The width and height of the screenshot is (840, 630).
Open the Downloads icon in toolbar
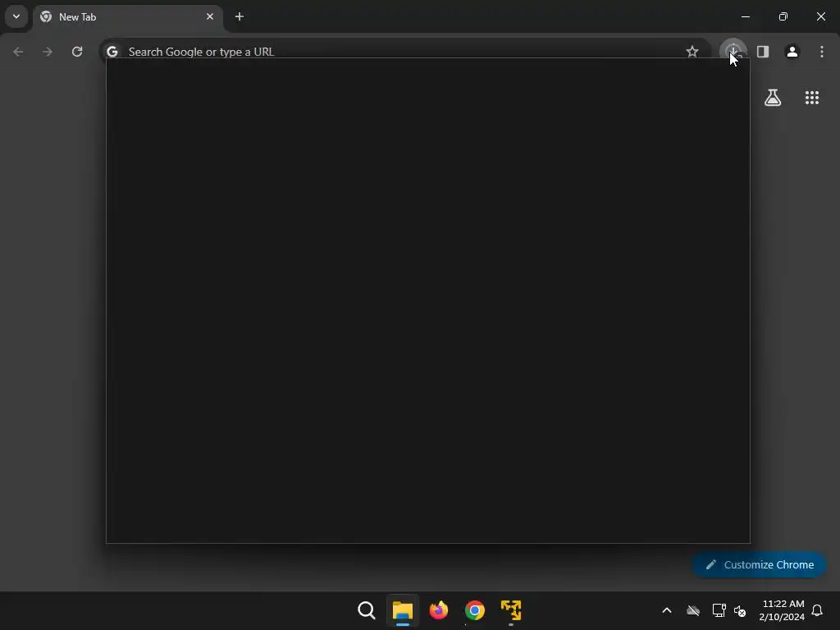point(733,52)
